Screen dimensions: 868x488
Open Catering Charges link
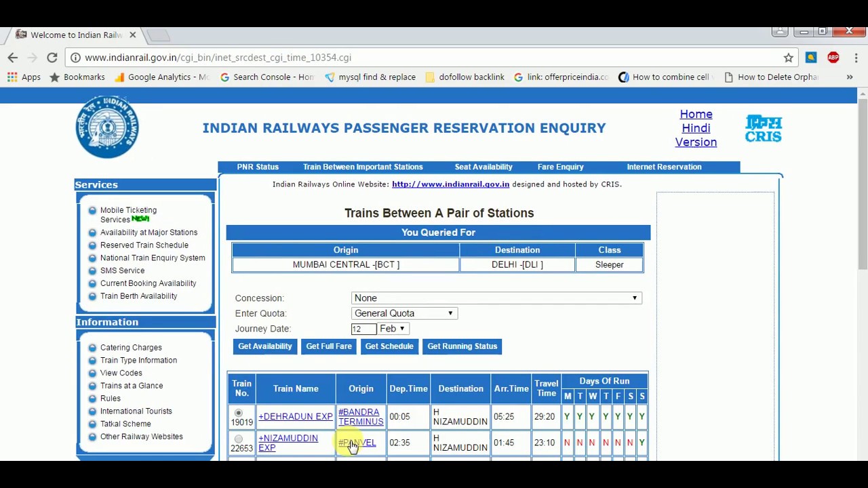click(131, 348)
